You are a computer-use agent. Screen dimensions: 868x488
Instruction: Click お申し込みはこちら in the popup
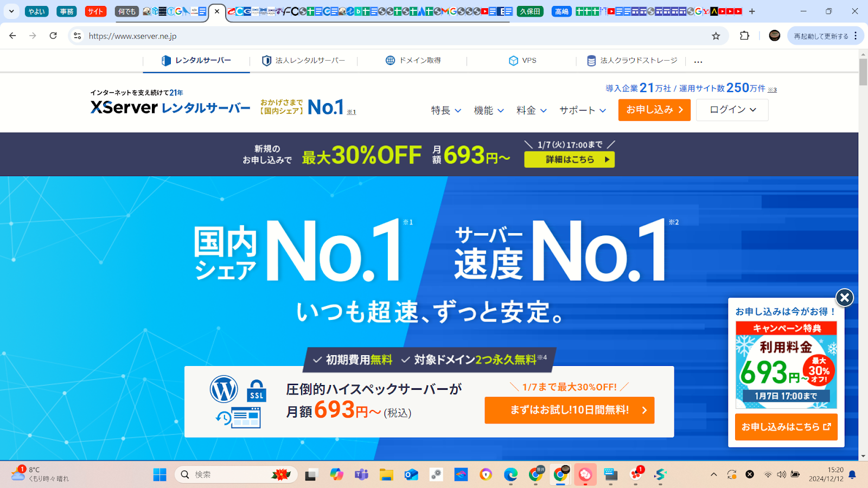786,427
